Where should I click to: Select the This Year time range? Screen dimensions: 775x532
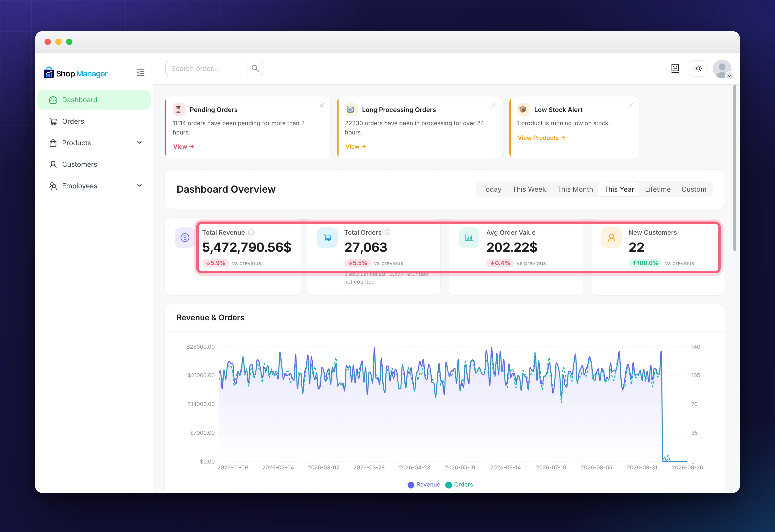[619, 189]
